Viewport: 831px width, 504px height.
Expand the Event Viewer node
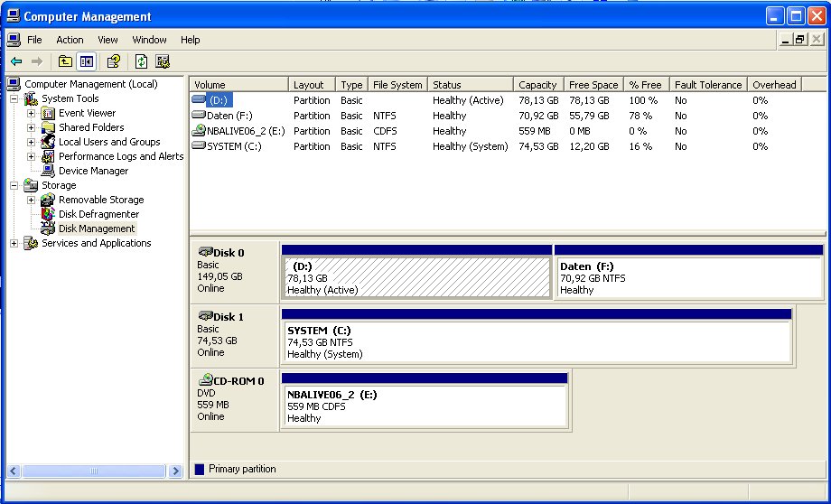tap(32, 113)
